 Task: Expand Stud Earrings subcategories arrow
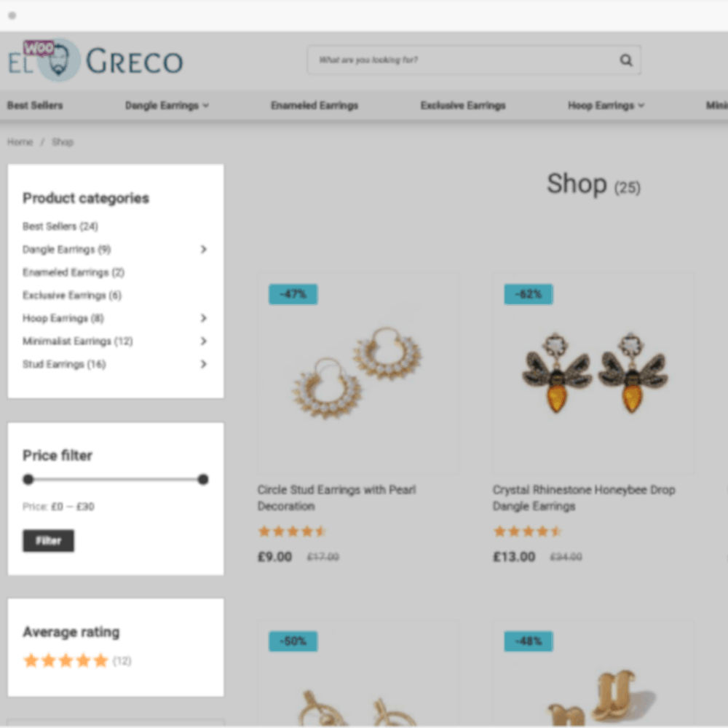coord(203,364)
